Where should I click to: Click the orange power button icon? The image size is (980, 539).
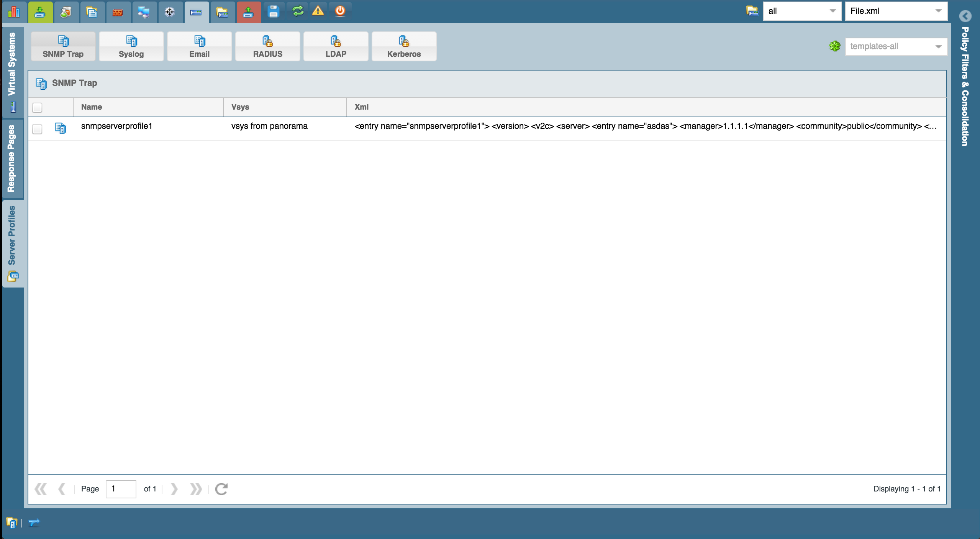pos(340,11)
